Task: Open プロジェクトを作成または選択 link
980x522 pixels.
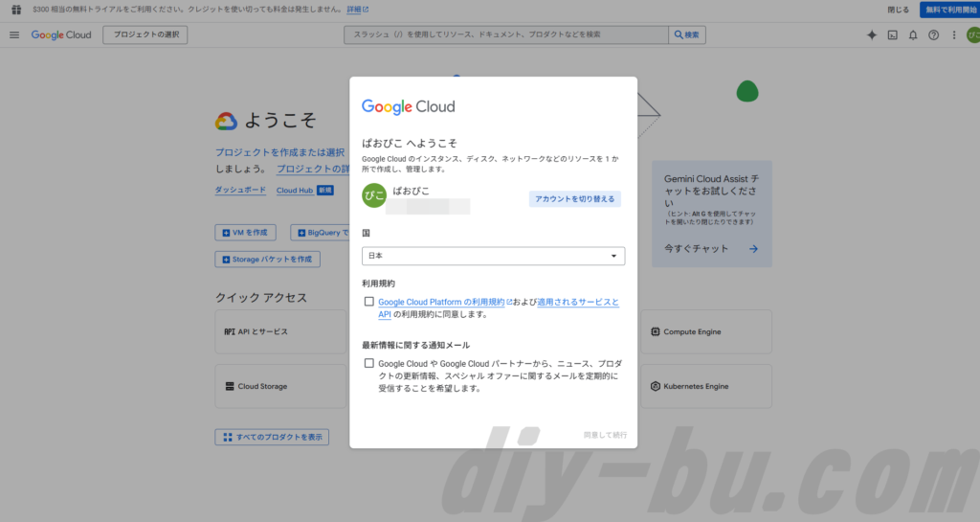Action: pyautogui.click(x=280, y=152)
